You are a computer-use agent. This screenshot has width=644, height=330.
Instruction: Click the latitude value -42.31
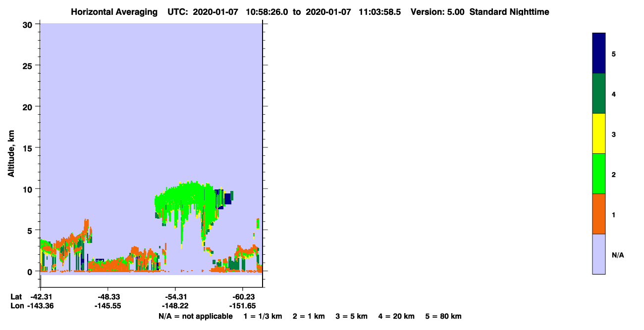pyautogui.click(x=41, y=297)
